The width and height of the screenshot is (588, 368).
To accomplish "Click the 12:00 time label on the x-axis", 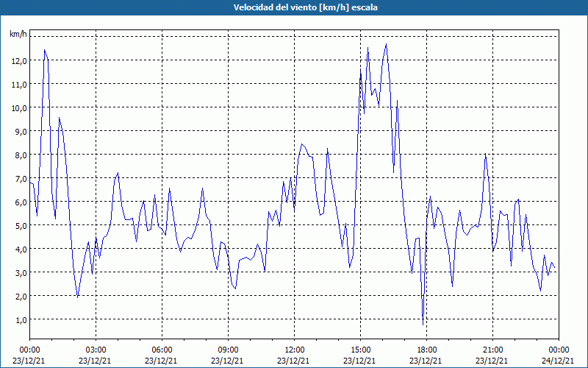I will tap(295, 350).
